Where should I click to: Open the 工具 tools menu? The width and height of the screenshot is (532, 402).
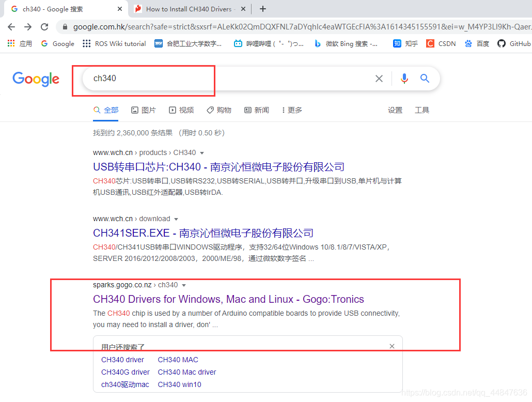422,110
